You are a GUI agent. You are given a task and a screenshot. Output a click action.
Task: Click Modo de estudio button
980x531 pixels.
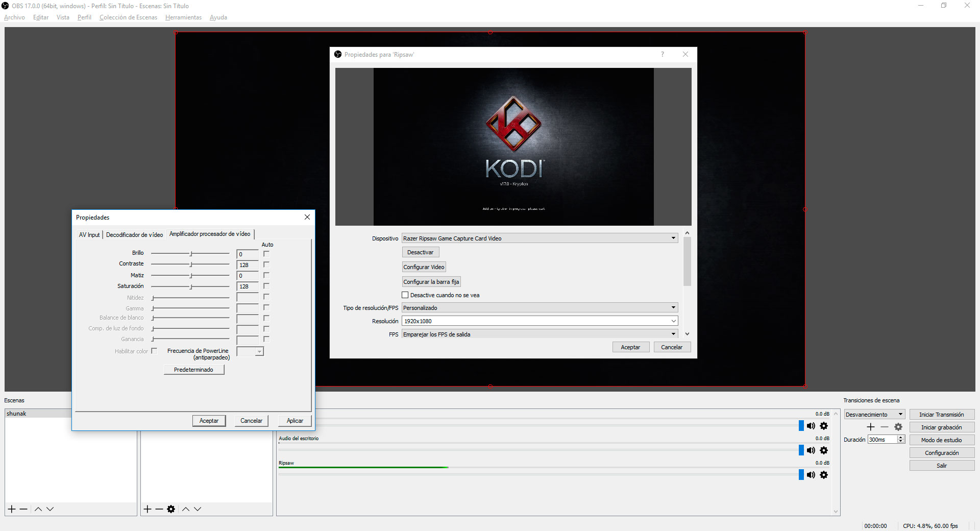942,440
